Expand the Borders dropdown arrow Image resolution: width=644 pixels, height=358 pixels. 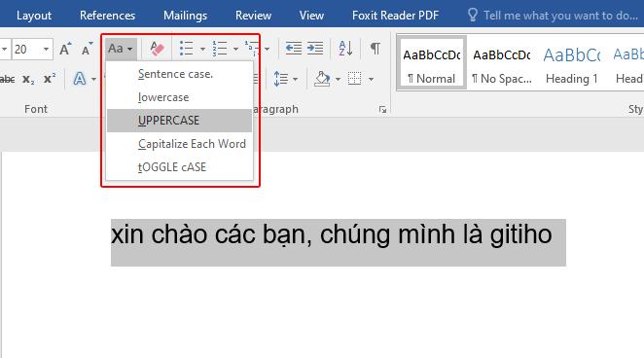pyautogui.click(x=371, y=79)
